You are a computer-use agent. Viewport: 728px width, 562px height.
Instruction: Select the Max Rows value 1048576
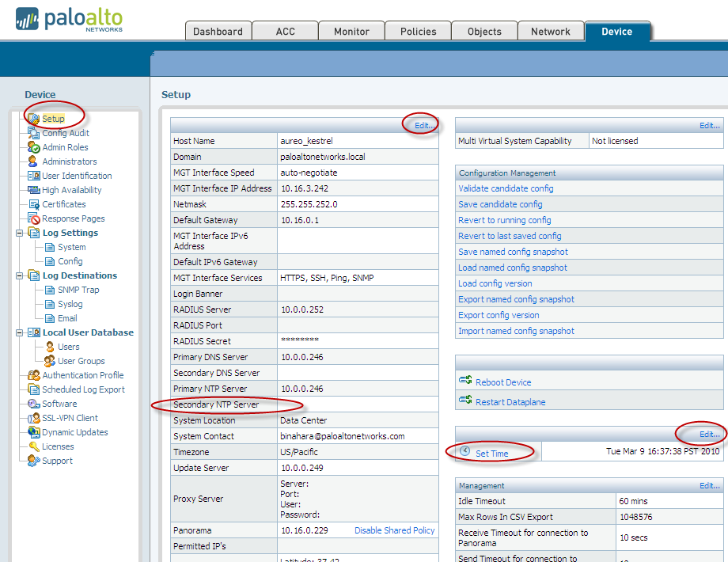coord(636,517)
